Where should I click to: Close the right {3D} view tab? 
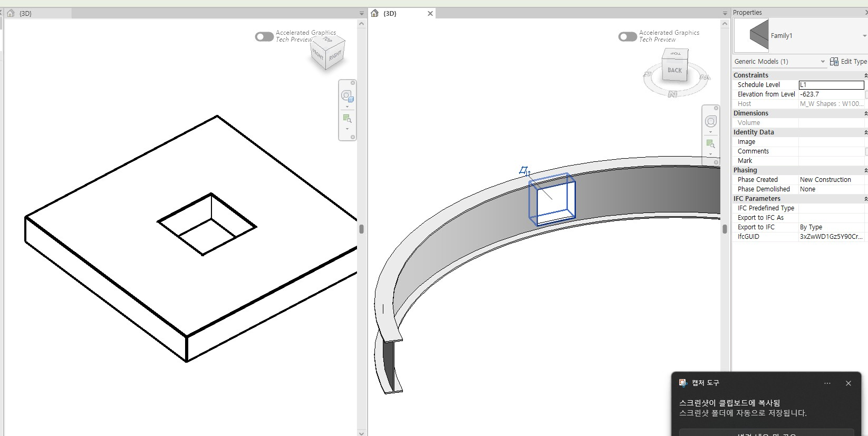click(430, 13)
